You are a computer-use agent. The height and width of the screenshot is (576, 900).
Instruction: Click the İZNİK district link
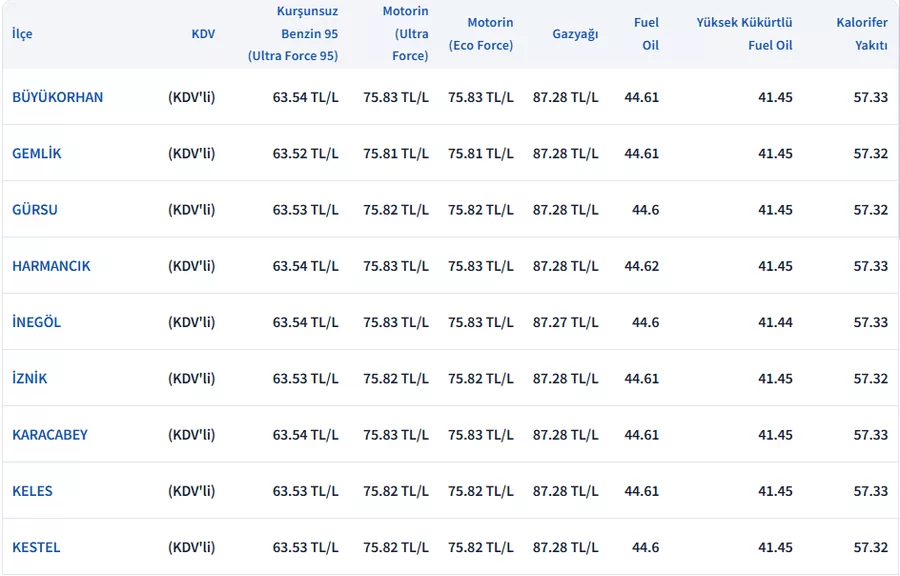coord(30,379)
